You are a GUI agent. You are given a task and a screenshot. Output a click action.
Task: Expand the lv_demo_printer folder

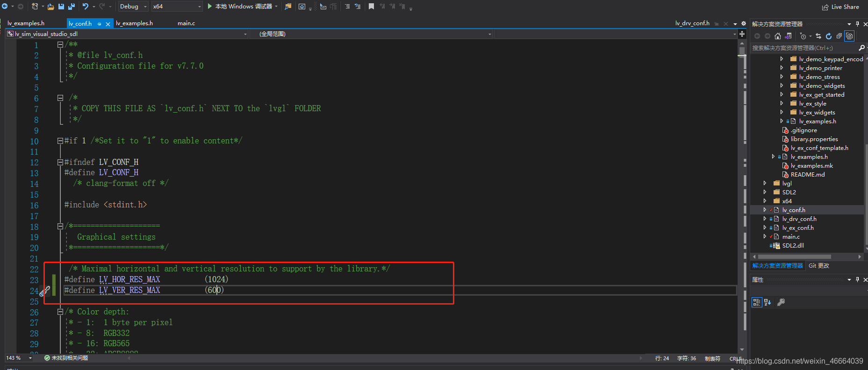(782, 68)
